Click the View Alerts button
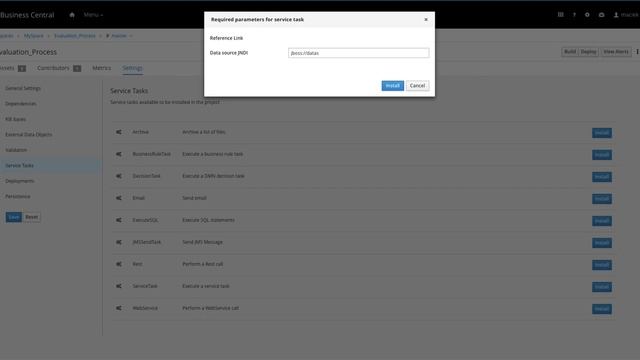Image resolution: width=640 pixels, height=360 pixels. tap(616, 52)
